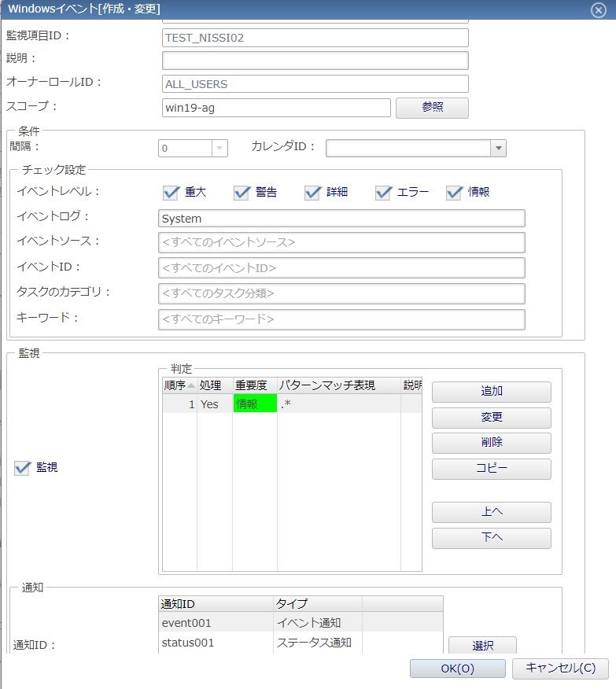The height and width of the screenshot is (689, 616).
Task: Click the イベント通知 type cell
Action: (x=318, y=623)
